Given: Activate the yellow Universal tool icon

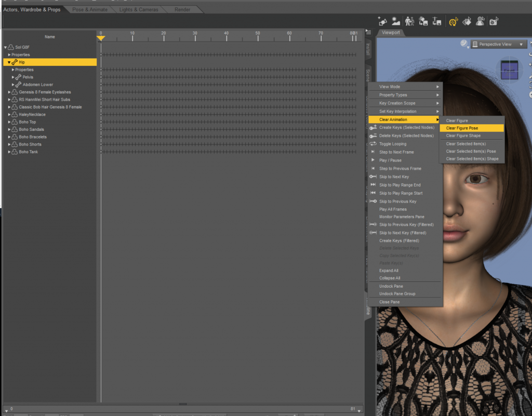Looking at the screenshot, I should pyautogui.click(x=453, y=21).
